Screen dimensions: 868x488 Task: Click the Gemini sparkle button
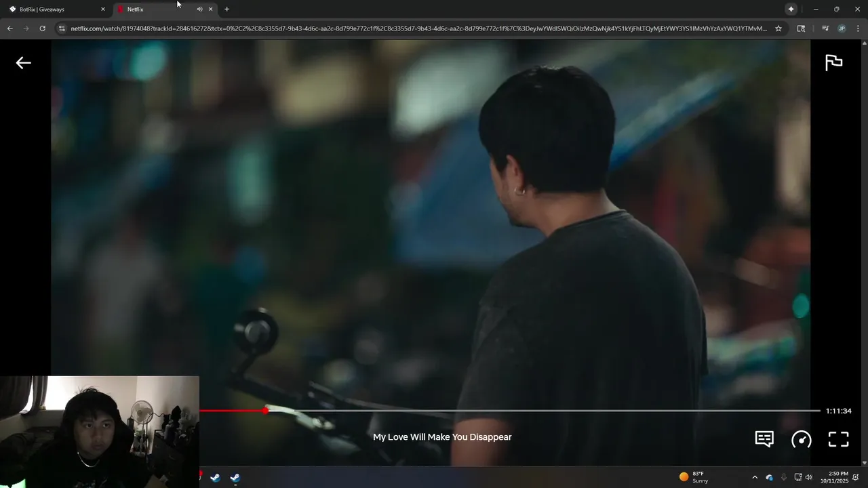(x=791, y=9)
